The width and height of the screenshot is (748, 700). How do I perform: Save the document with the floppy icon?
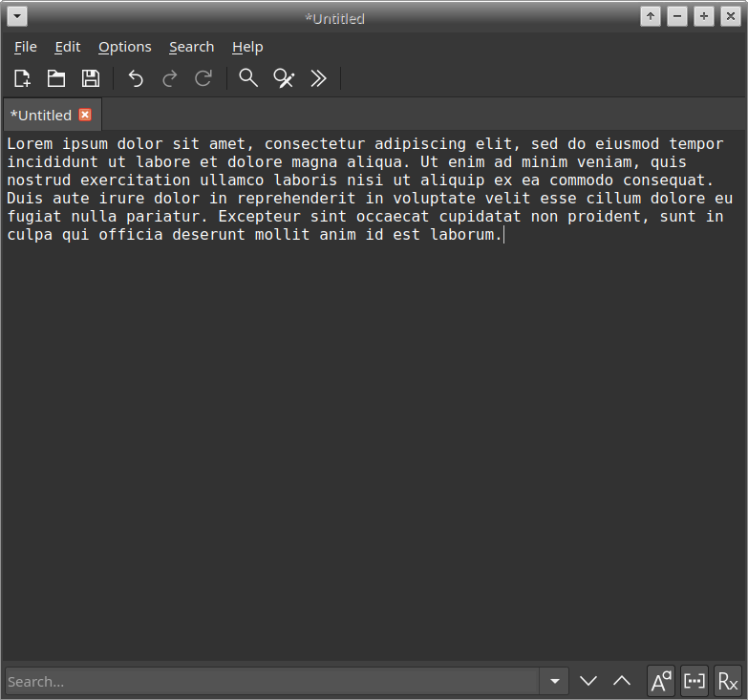91,78
